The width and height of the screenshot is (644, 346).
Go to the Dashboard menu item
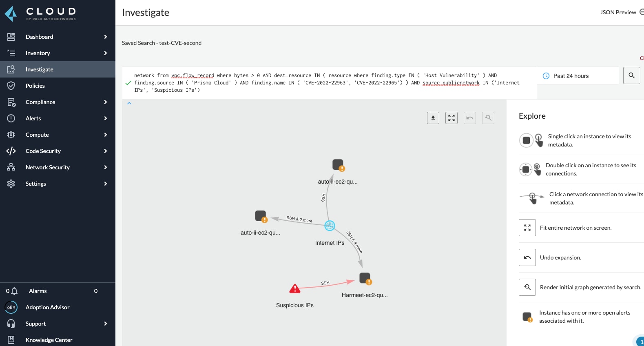[58, 37]
